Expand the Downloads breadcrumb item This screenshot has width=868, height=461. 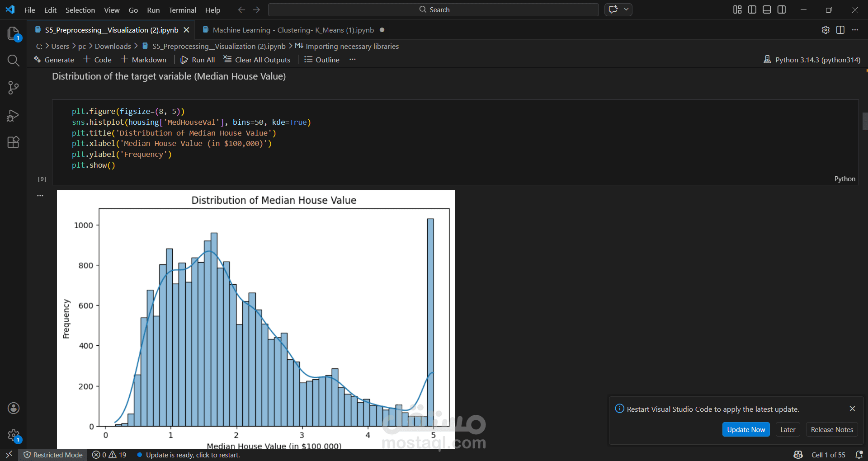[113, 46]
